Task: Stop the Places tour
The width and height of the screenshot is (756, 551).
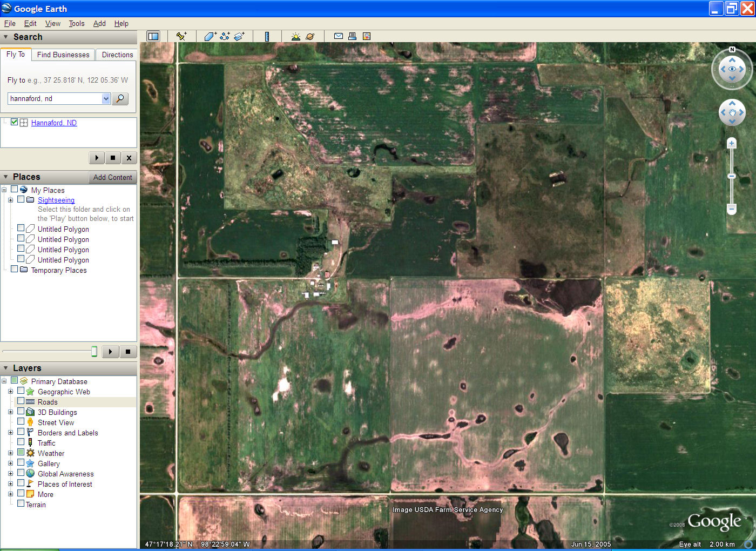Action: [128, 352]
